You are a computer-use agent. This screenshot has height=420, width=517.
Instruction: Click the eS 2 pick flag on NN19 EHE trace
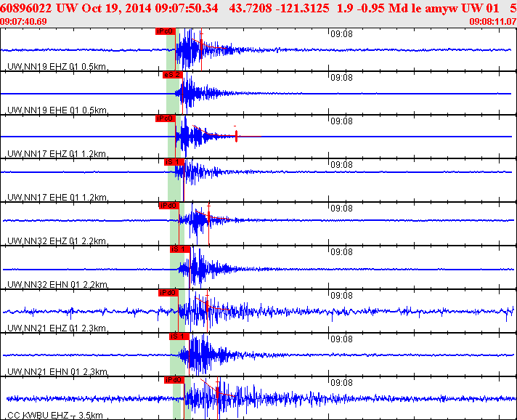point(172,75)
